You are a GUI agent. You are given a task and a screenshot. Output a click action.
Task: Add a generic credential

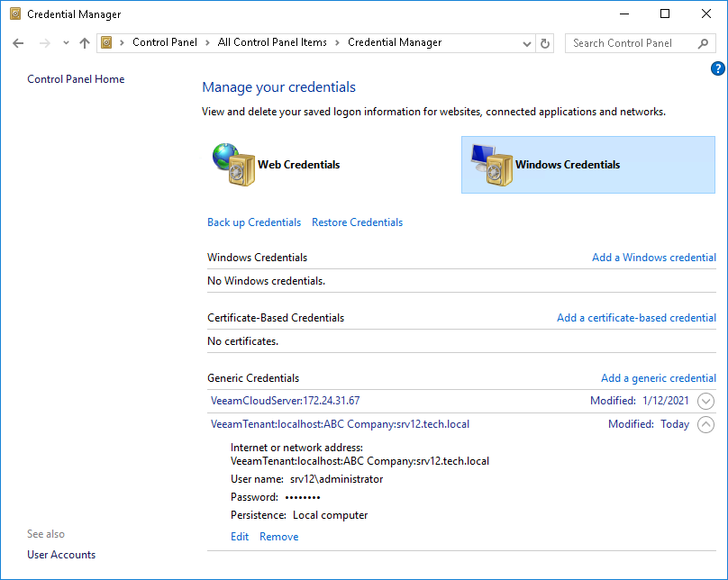coord(659,377)
